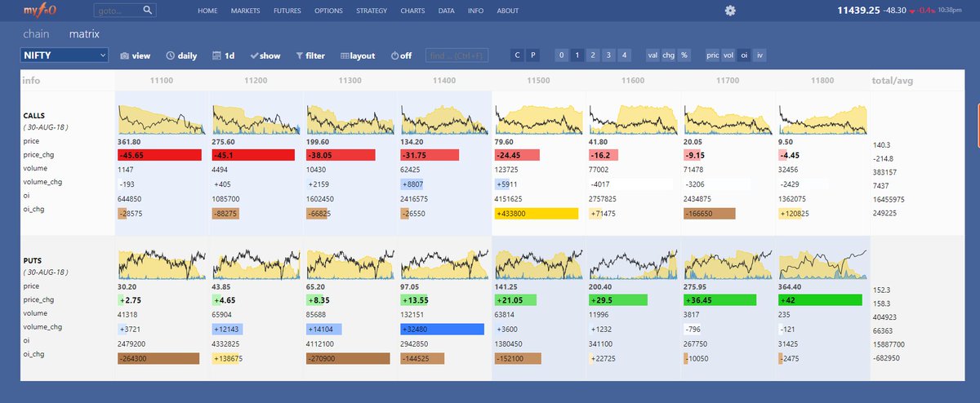980x403 pixels.
Task: Click the blue +32480 volume change bar
Action: click(x=441, y=330)
